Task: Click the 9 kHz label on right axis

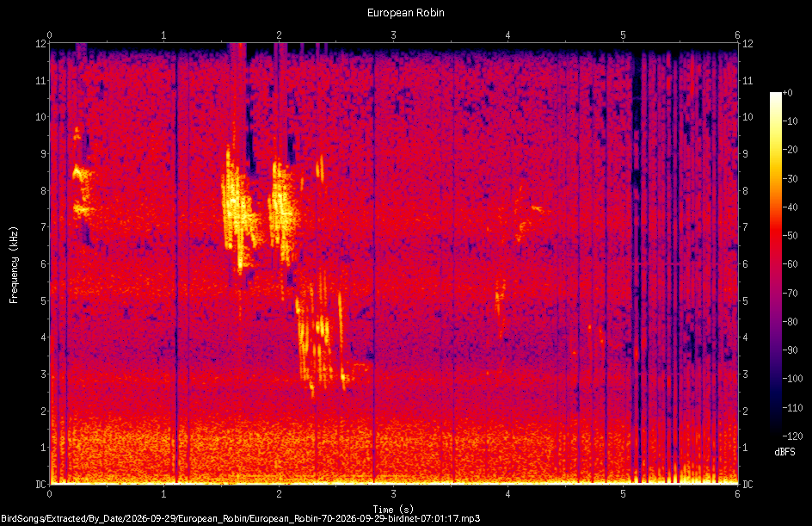Action: click(745, 153)
